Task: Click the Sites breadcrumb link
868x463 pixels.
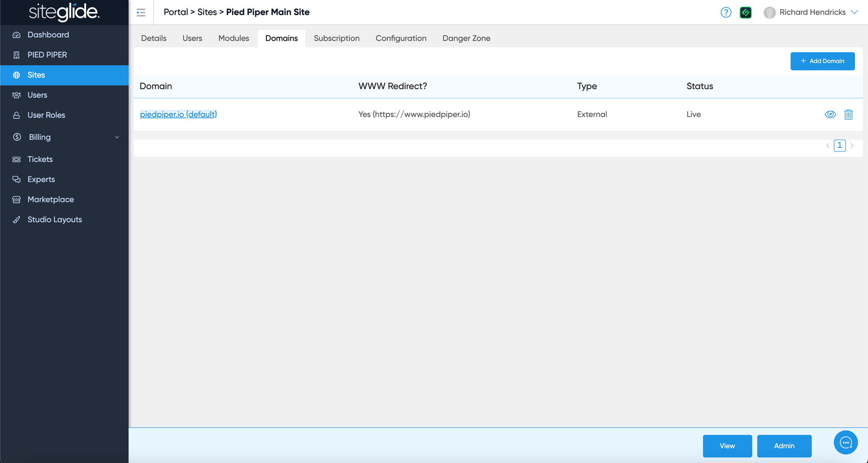Action: point(207,12)
